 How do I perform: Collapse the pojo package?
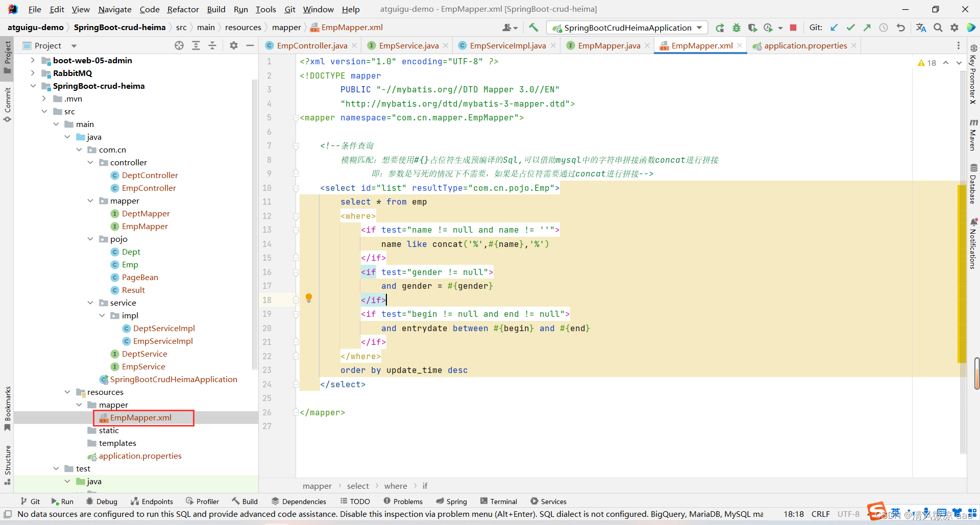[90, 239]
